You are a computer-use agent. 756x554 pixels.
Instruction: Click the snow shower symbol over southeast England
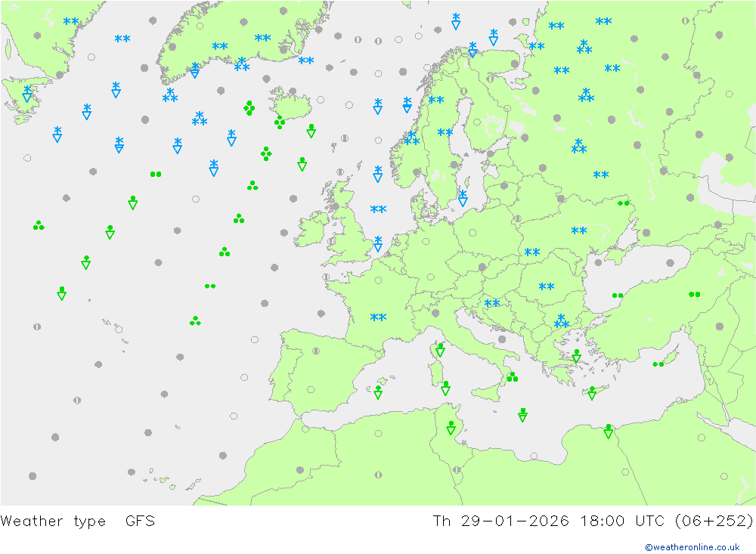click(x=378, y=243)
